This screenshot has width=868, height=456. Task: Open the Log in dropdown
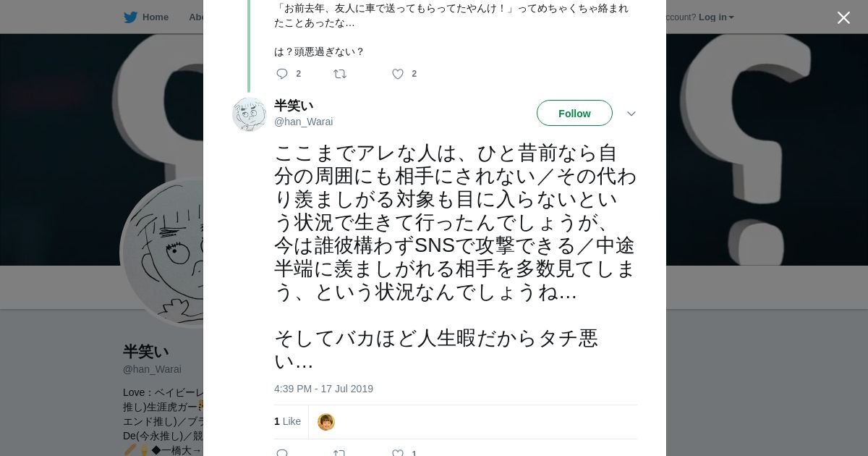pyautogui.click(x=716, y=17)
